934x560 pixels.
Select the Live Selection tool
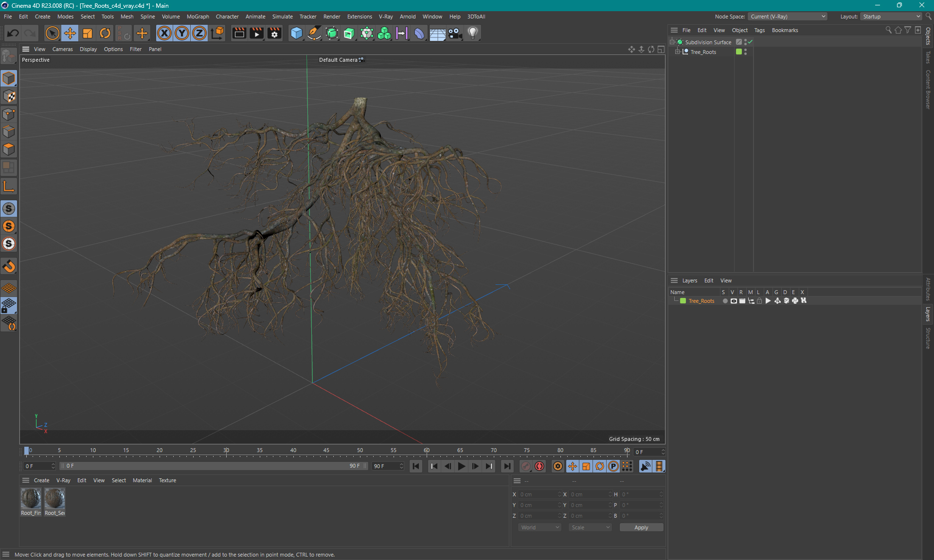click(52, 33)
